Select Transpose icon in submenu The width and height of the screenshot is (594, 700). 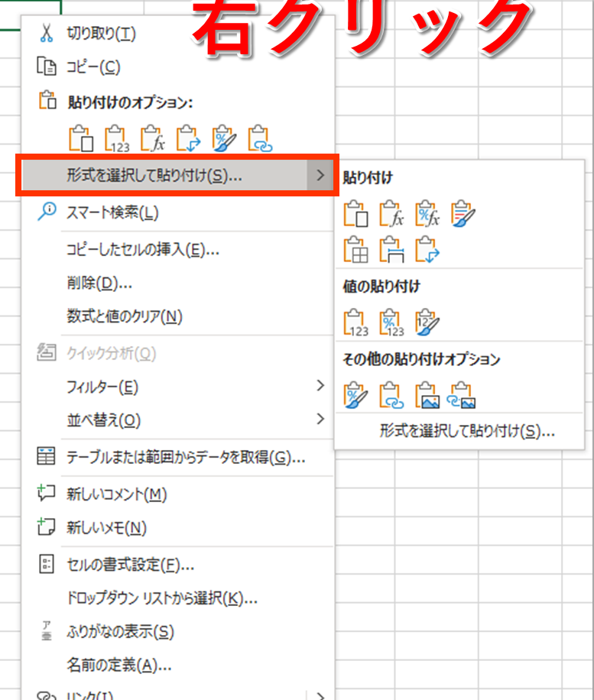(x=427, y=250)
